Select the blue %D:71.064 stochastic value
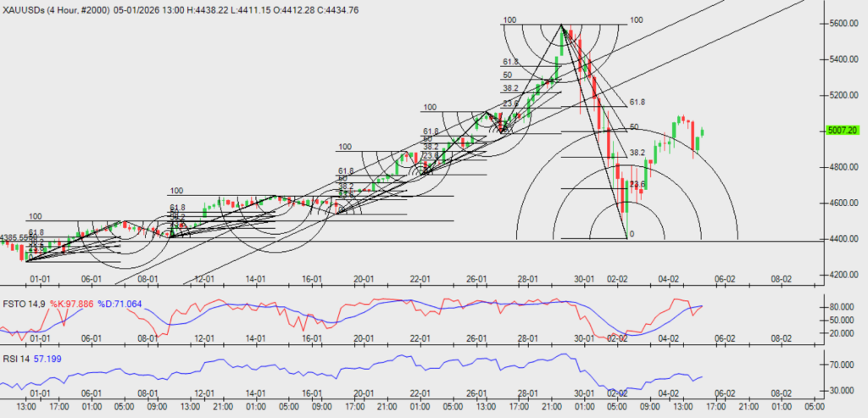Screen dimensions: 868x418 (x=119, y=303)
